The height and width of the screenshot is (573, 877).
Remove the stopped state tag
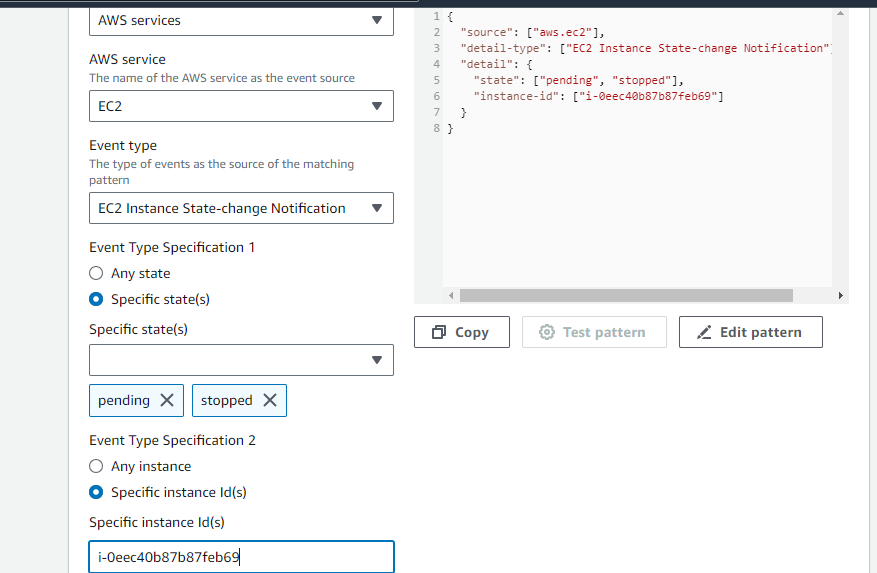[270, 400]
